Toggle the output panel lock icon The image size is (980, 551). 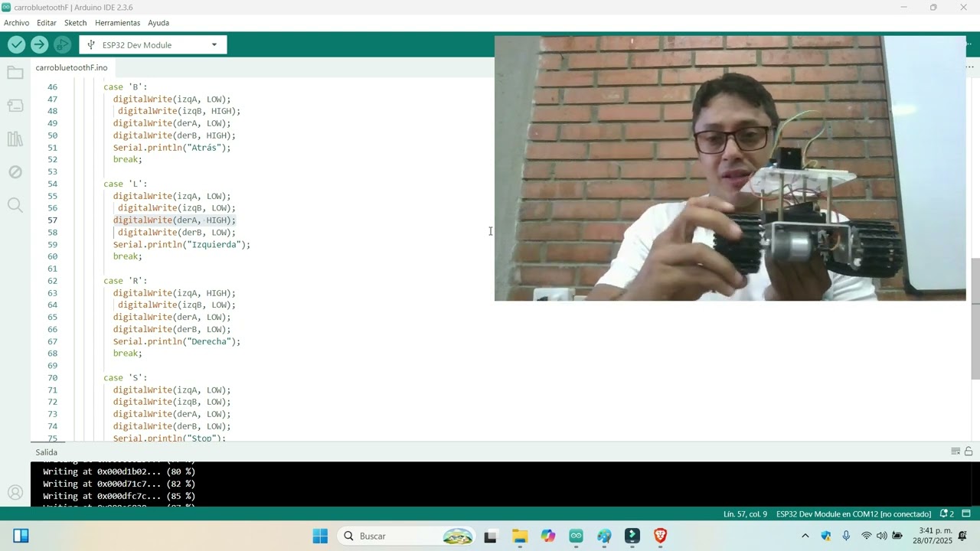pyautogui.click(x=969, y=452)
